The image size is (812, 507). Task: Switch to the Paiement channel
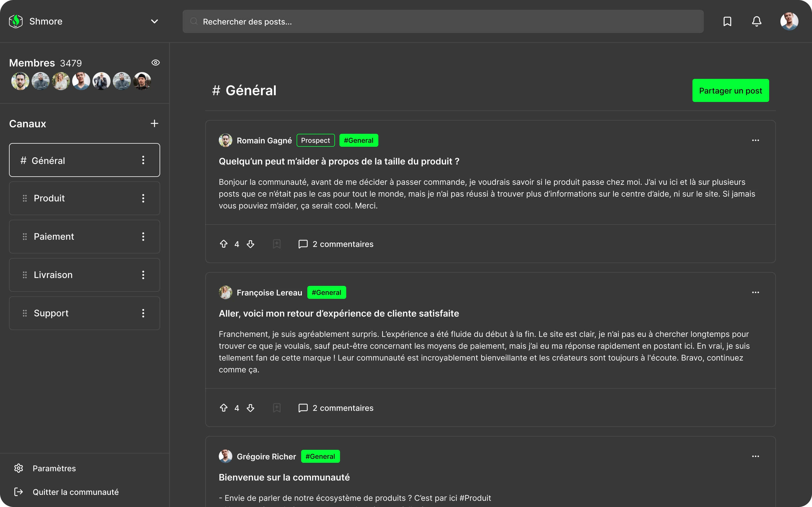point(54,236)
